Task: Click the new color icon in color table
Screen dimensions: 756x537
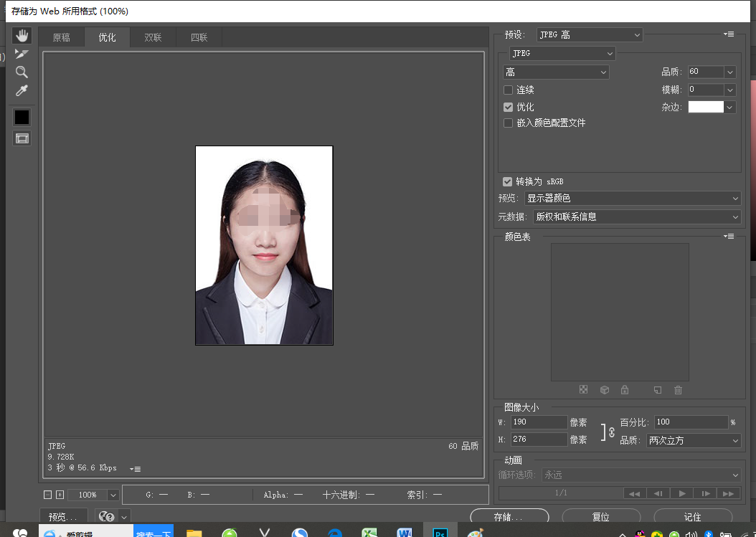Action: [x=658, y=389]
